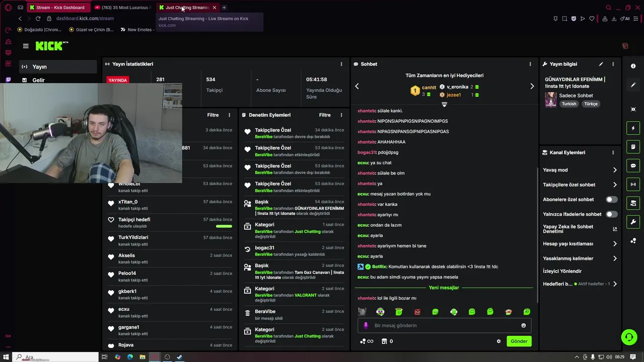Close the Just Chatting Streaming tab
Screen dimensions: 644x362
214,8
